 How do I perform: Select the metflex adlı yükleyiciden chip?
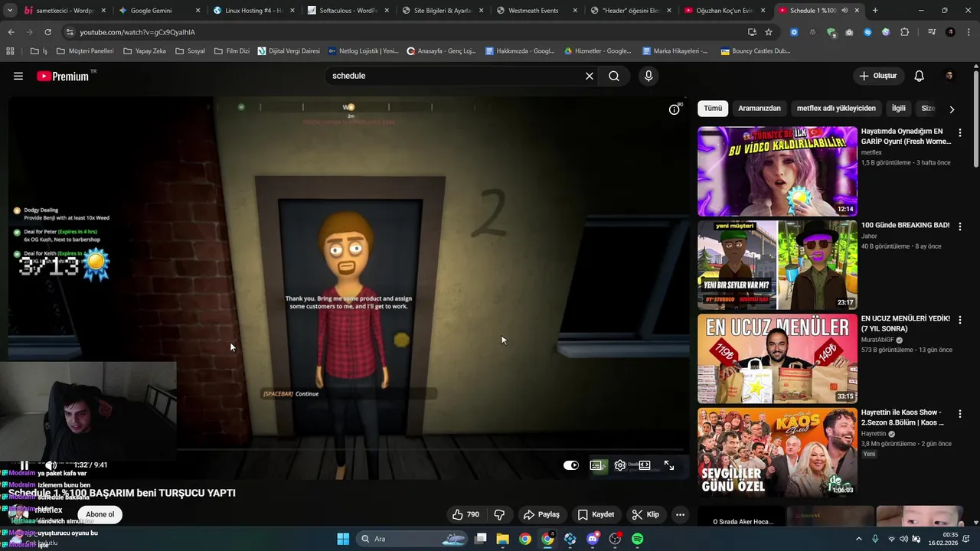[x=836, y=109]
